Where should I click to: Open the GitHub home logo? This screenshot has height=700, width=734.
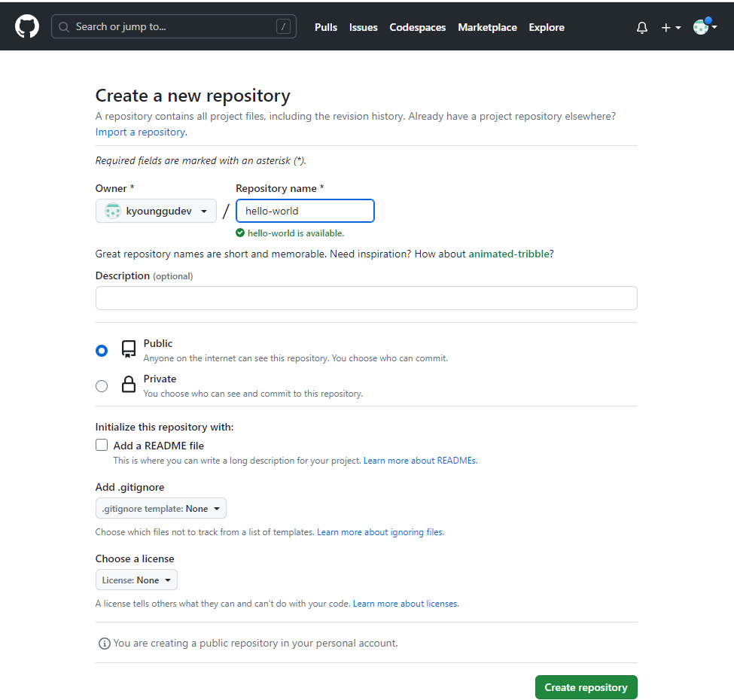point(26,26)
